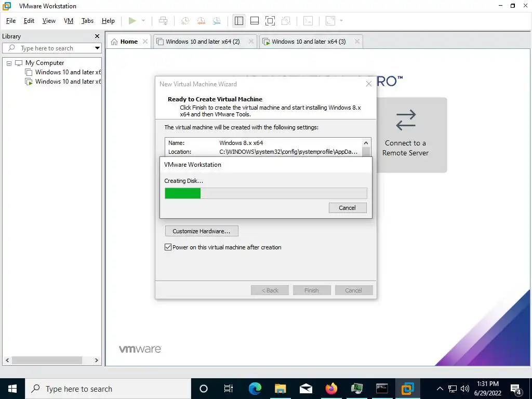Show hidden system tray icons
The height and width of the screenshot is (399, 532).
pos(440,389)
